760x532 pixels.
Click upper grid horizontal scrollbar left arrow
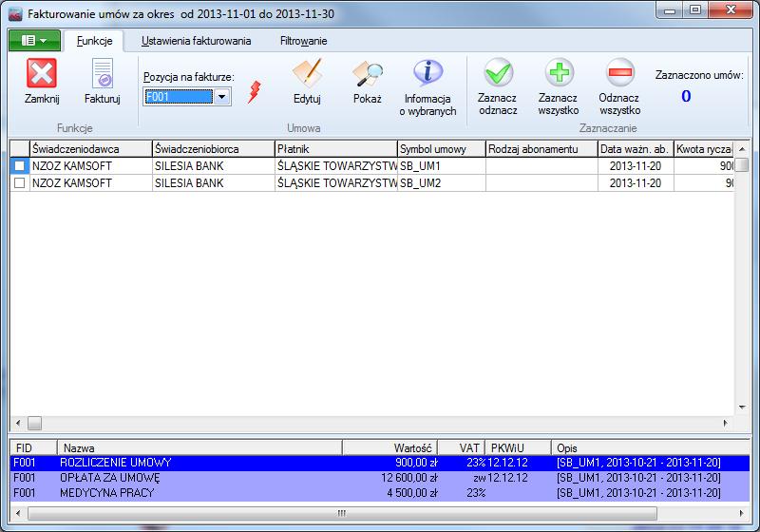click(x=18, y=423)
